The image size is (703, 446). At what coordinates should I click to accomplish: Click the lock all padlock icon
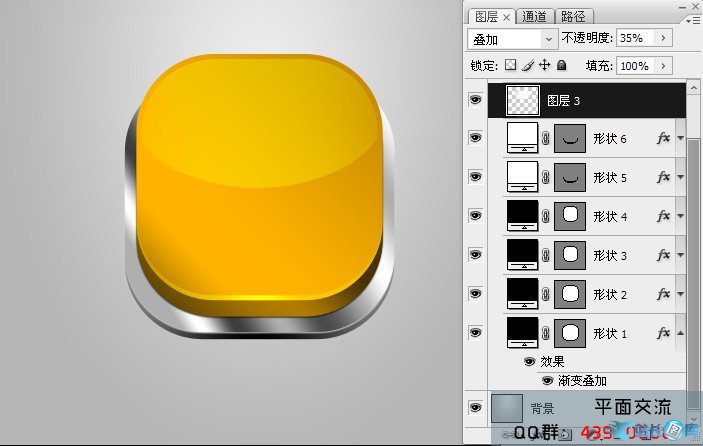(x=561, y=65)
